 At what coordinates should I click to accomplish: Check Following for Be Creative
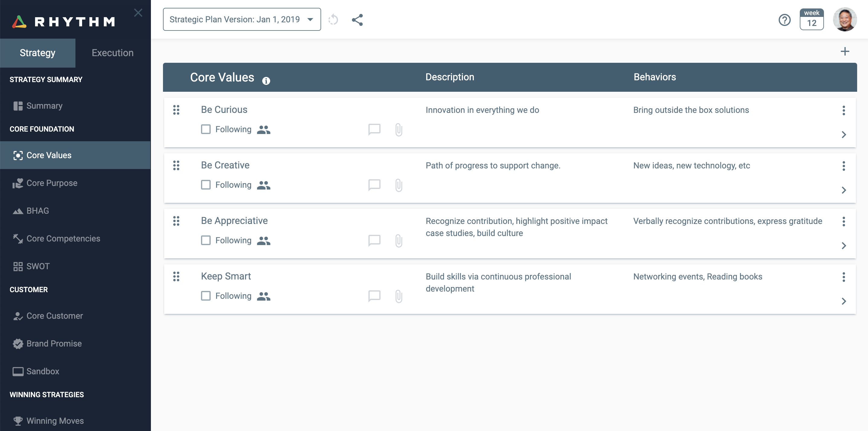tap(206, 185)
